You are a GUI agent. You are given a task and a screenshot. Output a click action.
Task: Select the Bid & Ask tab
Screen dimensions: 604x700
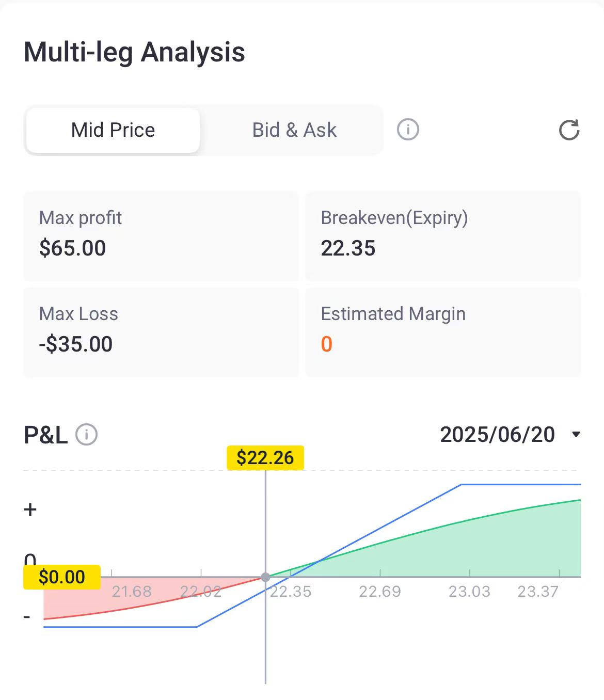(x=294, y=130)
